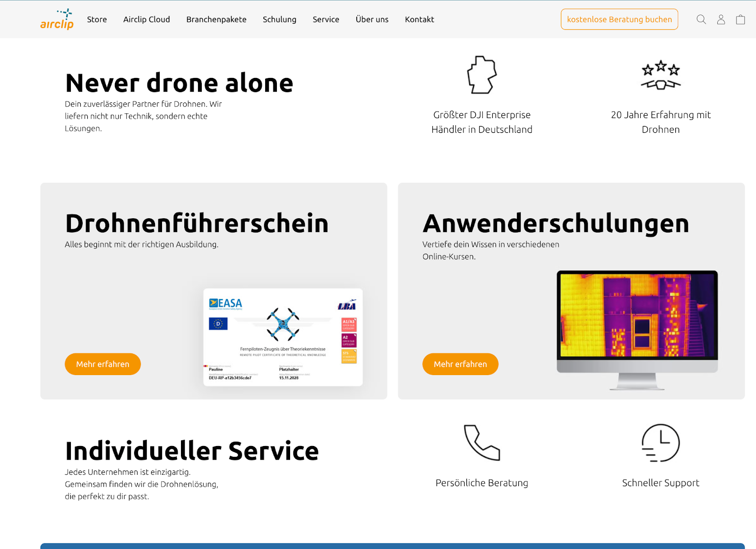The height and width of the screenshot is (549, 756).
Task: Click Mehr erfahren under Anwenderschulungen
Action: (x=460, y=364)
